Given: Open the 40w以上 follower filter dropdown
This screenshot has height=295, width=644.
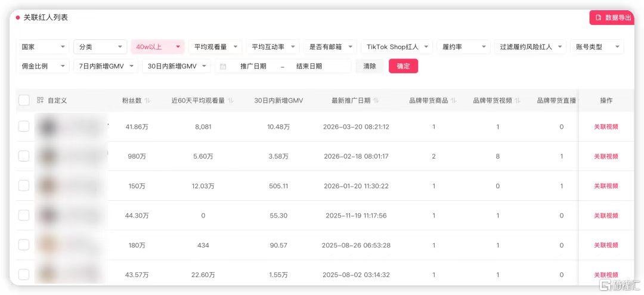Looking at the screenshot, I should point(157,46).
